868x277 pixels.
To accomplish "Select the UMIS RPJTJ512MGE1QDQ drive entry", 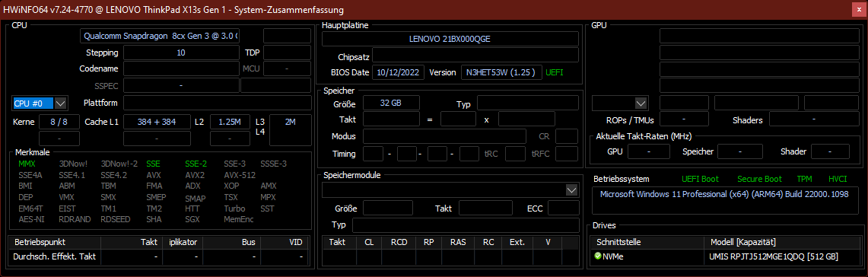I will point(774,256).
